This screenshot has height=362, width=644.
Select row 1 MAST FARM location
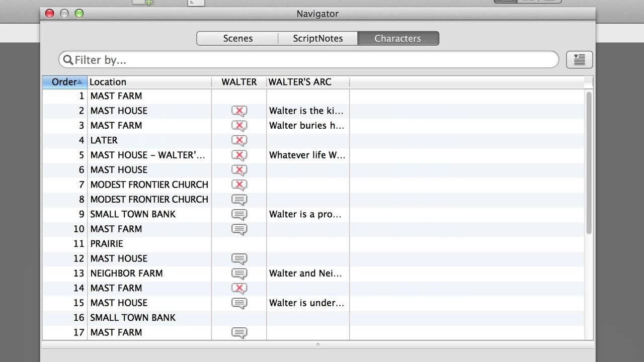(x=116, y=96)
